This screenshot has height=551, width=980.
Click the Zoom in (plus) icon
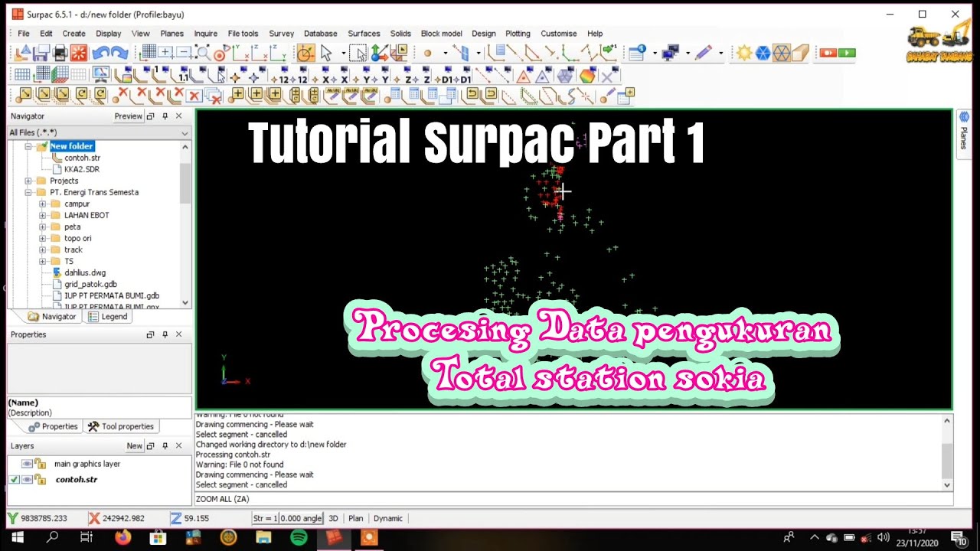click(x=166, y=52)
